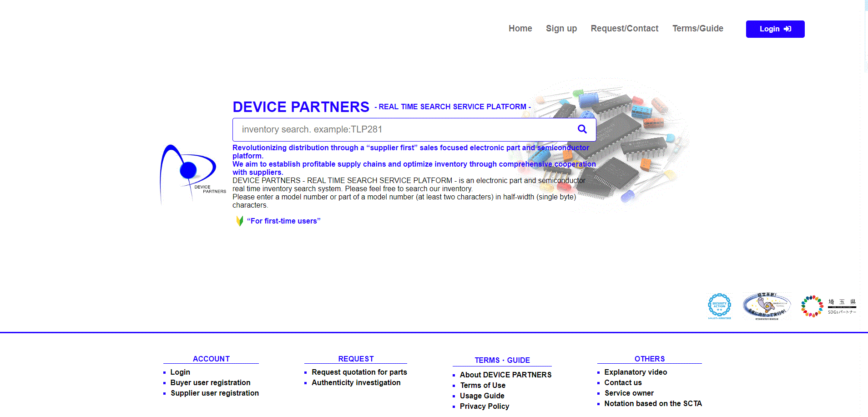Open About DEVICE PARTNERS link

click(x=505, y=375)
